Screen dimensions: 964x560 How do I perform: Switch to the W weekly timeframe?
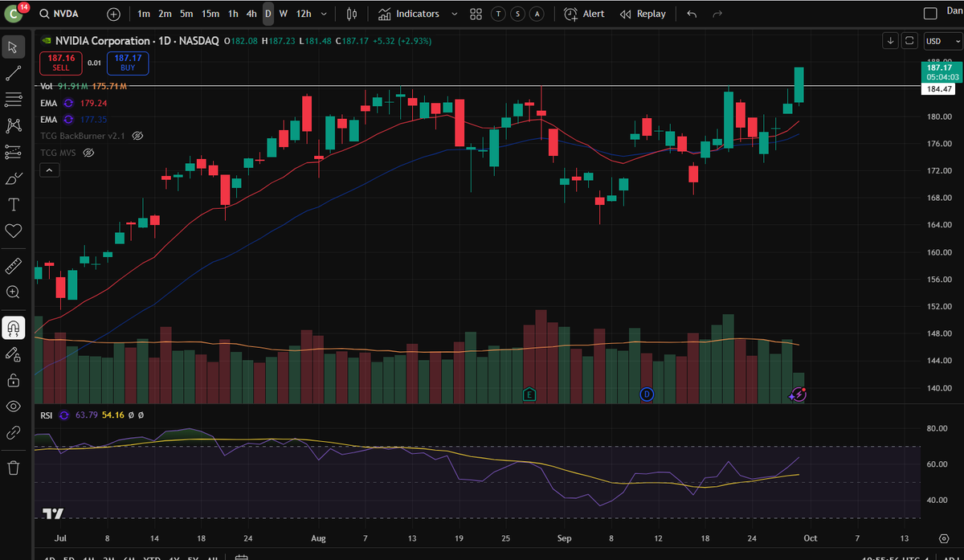pos(284,14)
